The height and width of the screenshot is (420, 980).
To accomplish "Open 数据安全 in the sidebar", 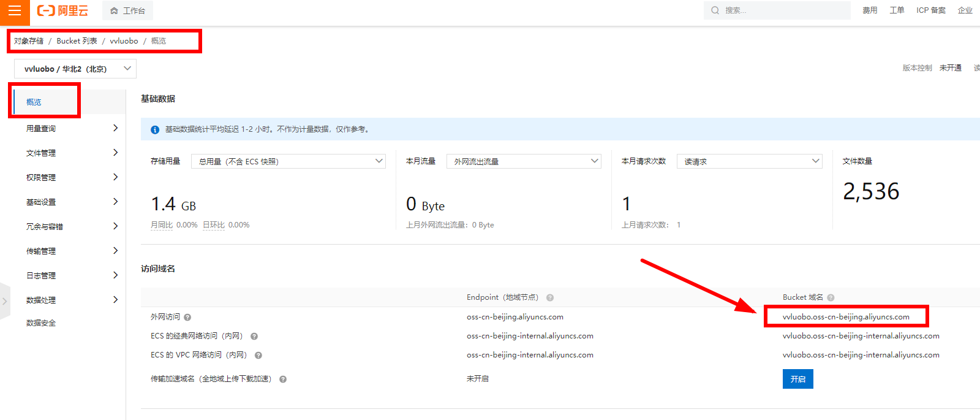I will pyautogui.click(x=41, y=323).
